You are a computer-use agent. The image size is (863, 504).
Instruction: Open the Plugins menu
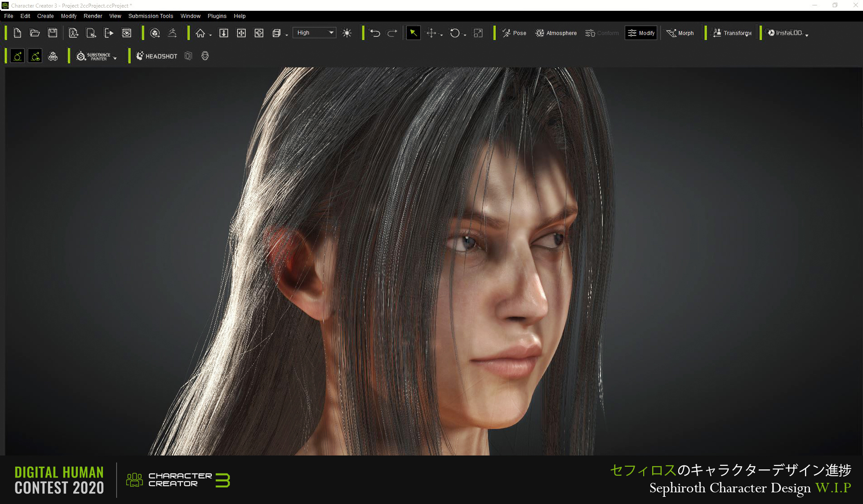pyautogui.click(x=217, y=16)
